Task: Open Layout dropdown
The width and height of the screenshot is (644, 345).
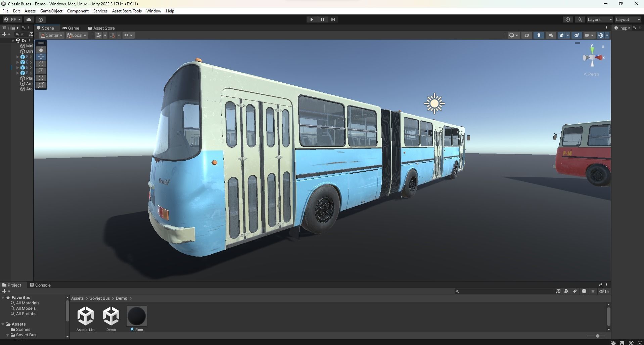Action: [x=628, y=19]
